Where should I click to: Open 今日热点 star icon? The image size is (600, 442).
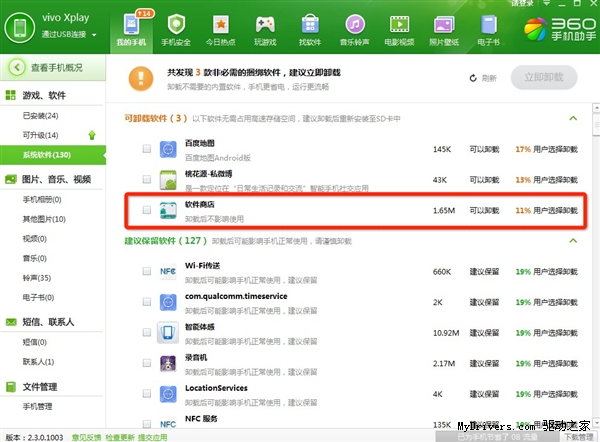click(221, 24)
